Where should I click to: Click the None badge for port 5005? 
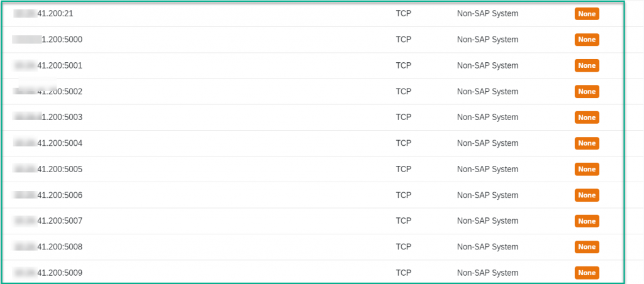[x=587, y=169]
